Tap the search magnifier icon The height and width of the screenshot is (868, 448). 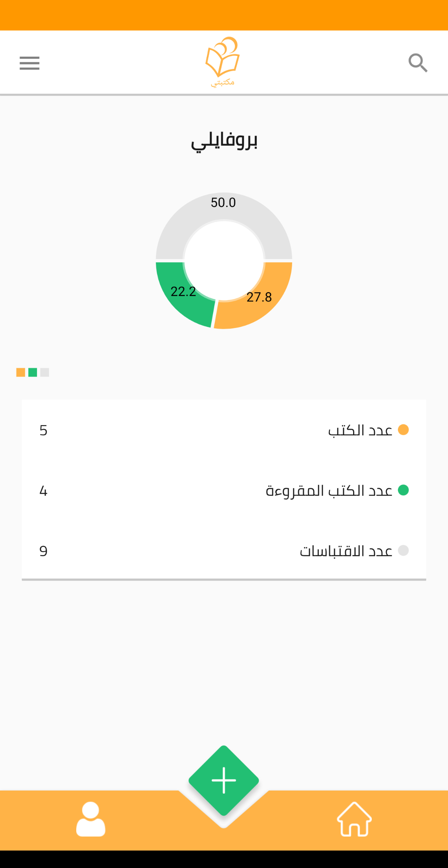(418, 63)
